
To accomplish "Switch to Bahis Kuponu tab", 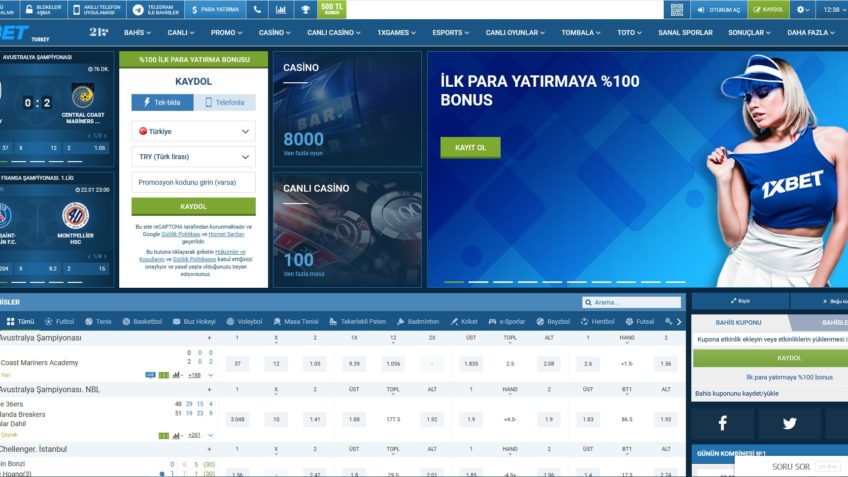I will (739, 323).
